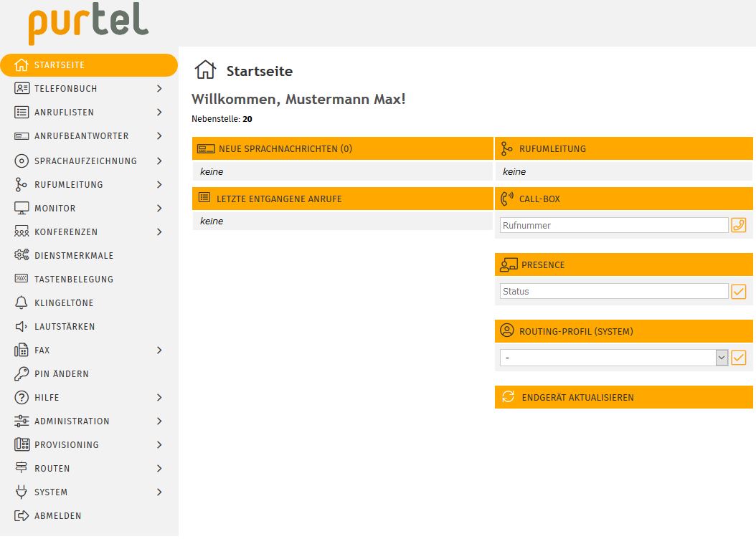Expand the Fax submenu chevron
This screenshot has height=539, width=756.
pos(159,350)
